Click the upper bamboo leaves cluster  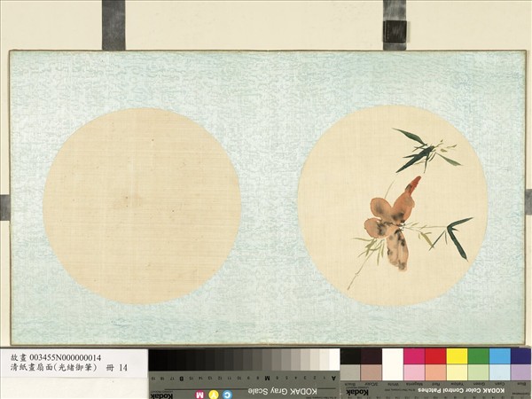419,151
